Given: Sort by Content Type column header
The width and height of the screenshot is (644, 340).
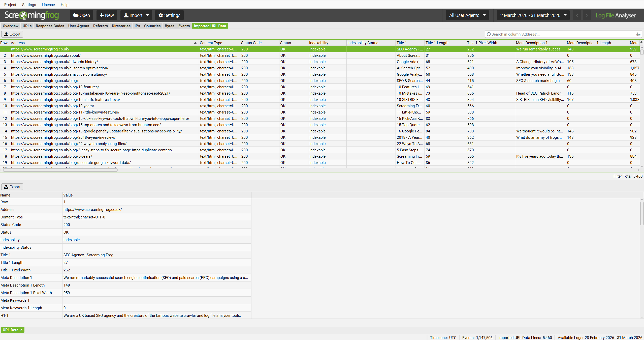Looking at the screenshot, I should point(219,43).
